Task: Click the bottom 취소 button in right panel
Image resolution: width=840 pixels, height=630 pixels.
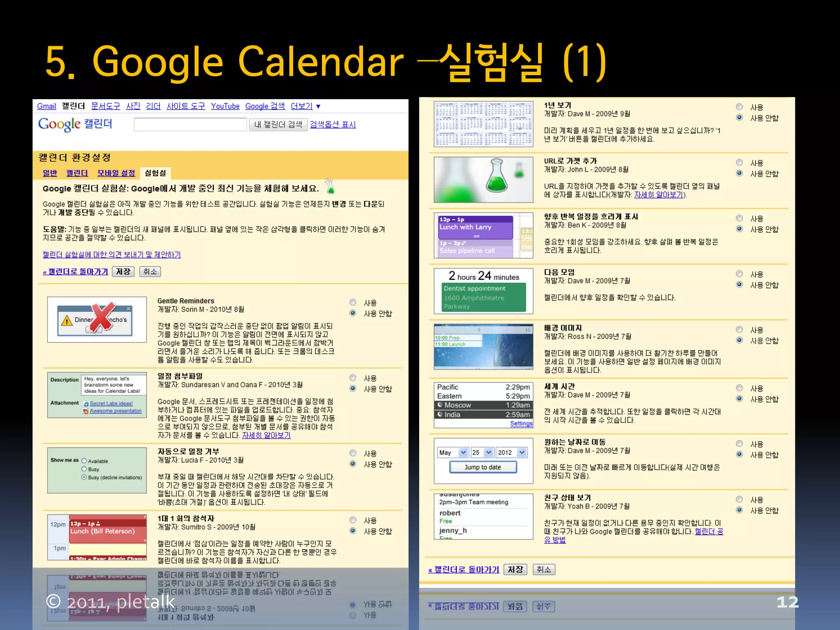Action: click(544, 570)
